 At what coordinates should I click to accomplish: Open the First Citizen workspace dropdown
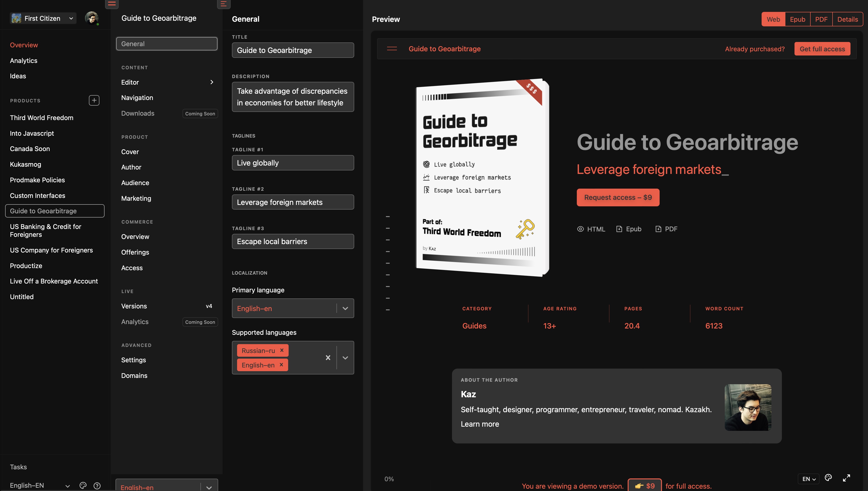pyautogui.click(x=42, y=18)
